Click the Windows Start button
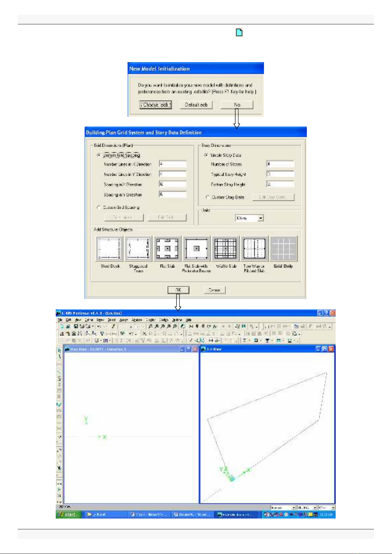The image size is (392, 554). 67,515
